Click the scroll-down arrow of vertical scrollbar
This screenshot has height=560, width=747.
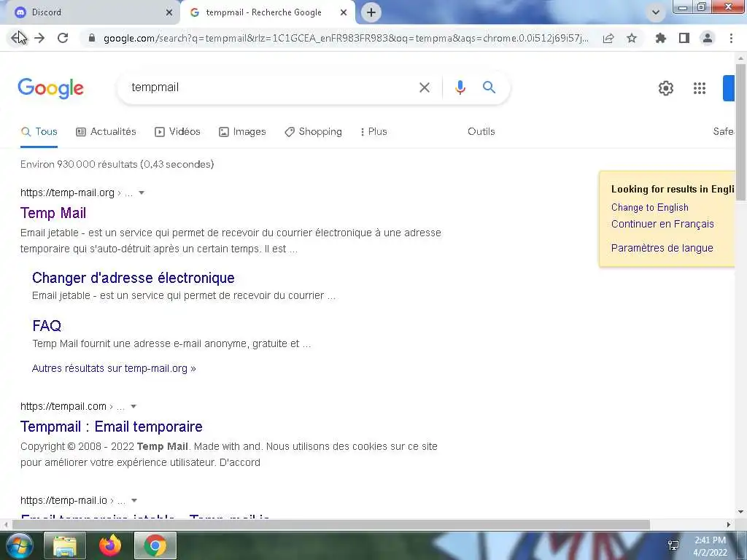pos(741,513)
